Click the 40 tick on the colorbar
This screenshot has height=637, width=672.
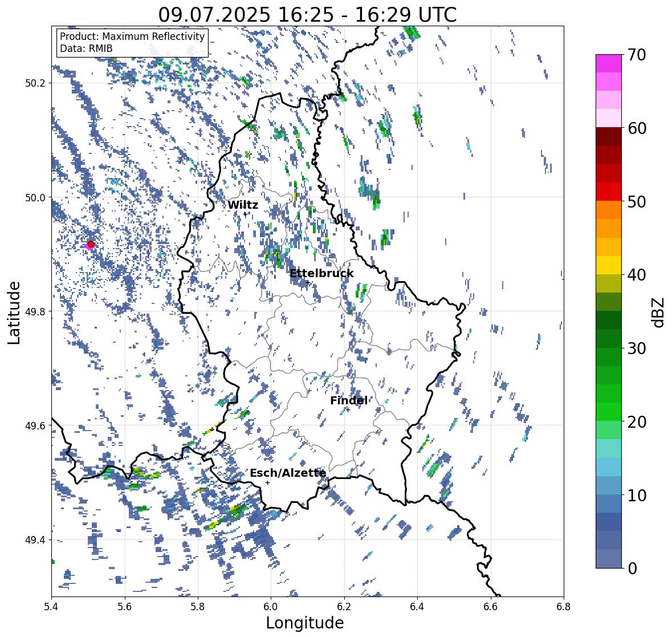pyautogui.click(x=637, y=275)
